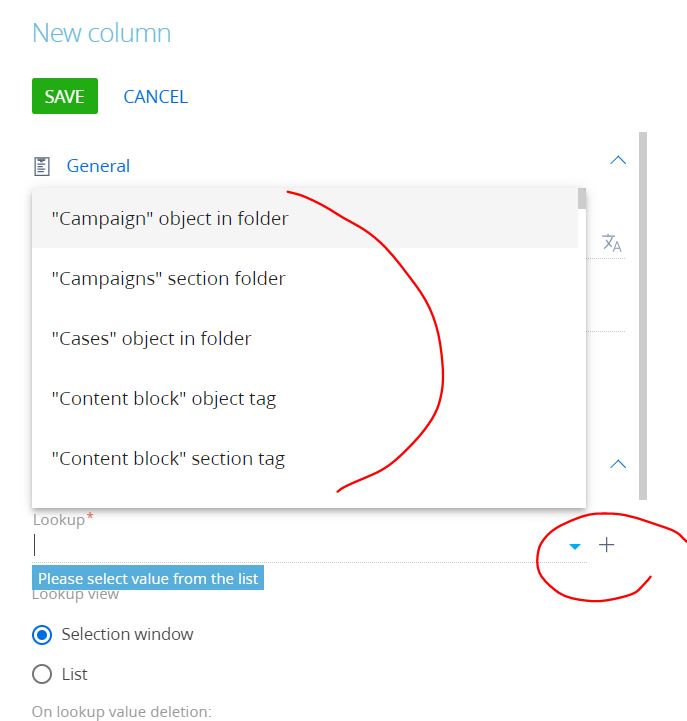Select "Campaigns" section folder option

point(305,278)
